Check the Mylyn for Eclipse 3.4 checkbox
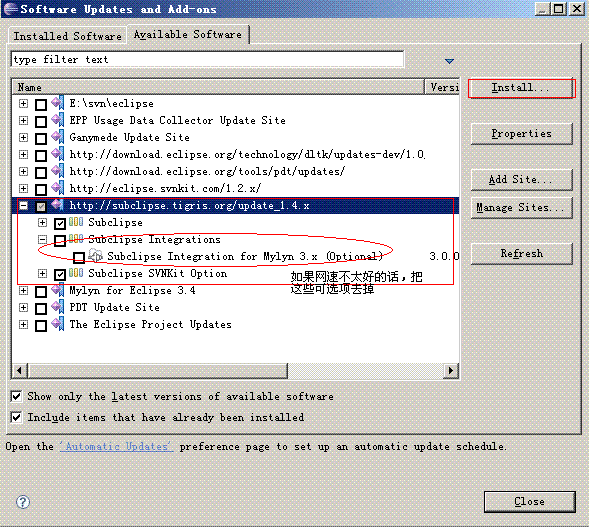The height and width of the screenshot is (527, 589). tap(41, 291)
